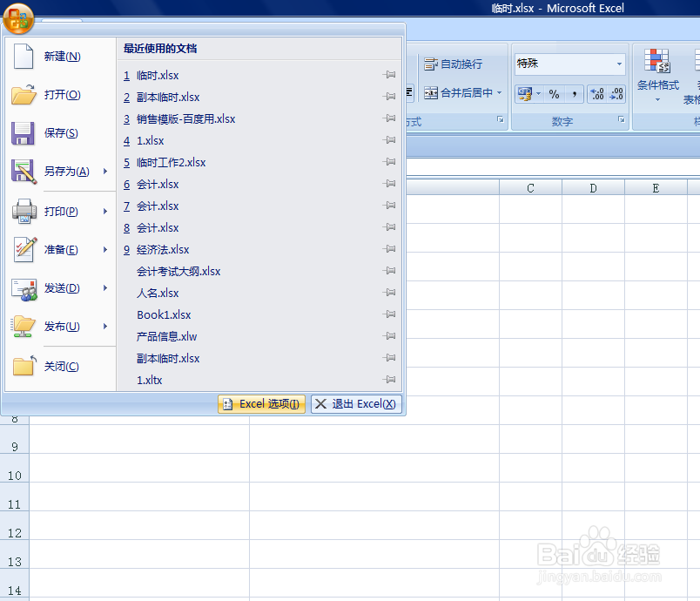The height and width of the screenshot is (601, 700).
Task: Click the checklist pencil icon for 准备
Action: tap(25, 250)
